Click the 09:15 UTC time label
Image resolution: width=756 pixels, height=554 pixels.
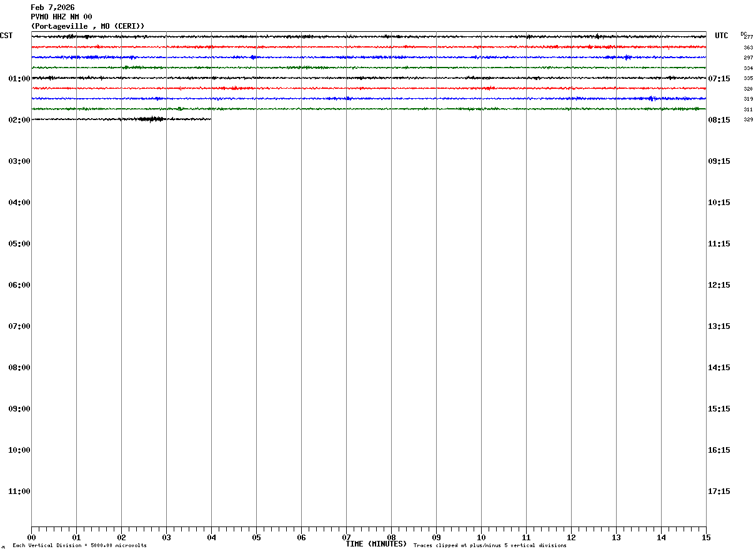(x=719, y=161)
